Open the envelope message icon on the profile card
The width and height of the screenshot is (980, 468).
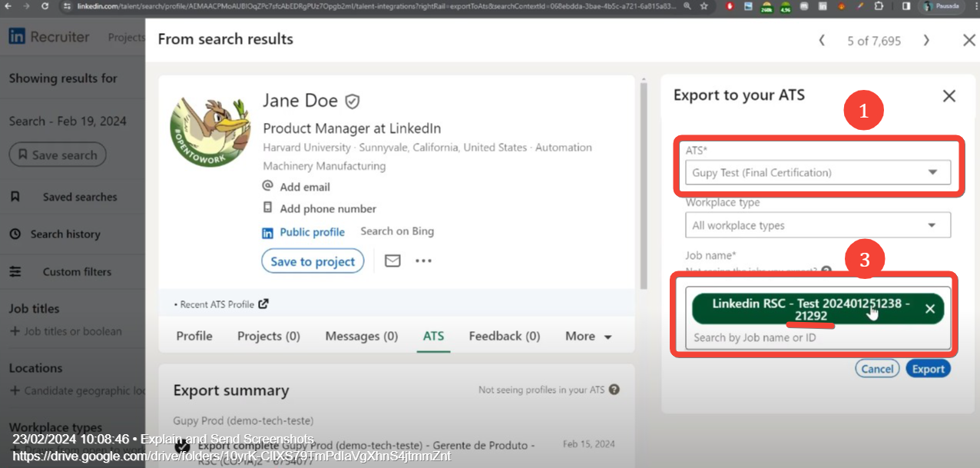click(x=392, y=261)
